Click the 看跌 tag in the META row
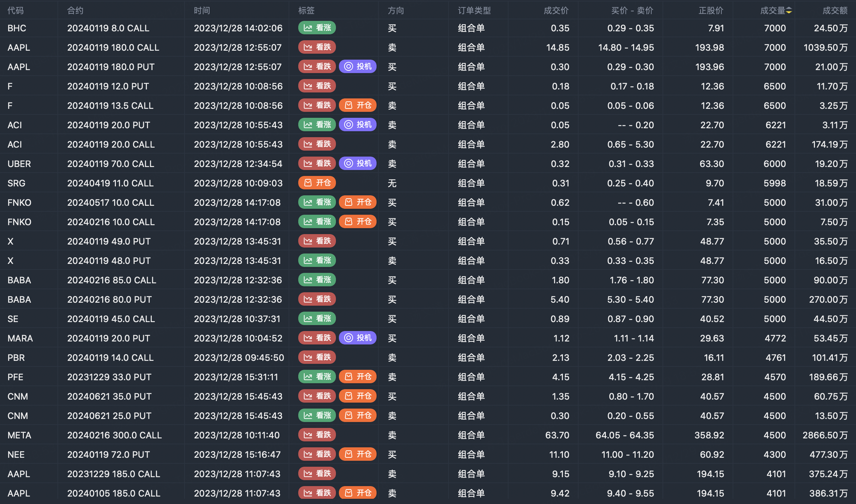The width and height of the screenshot is (856, 504). pos(317,435)
